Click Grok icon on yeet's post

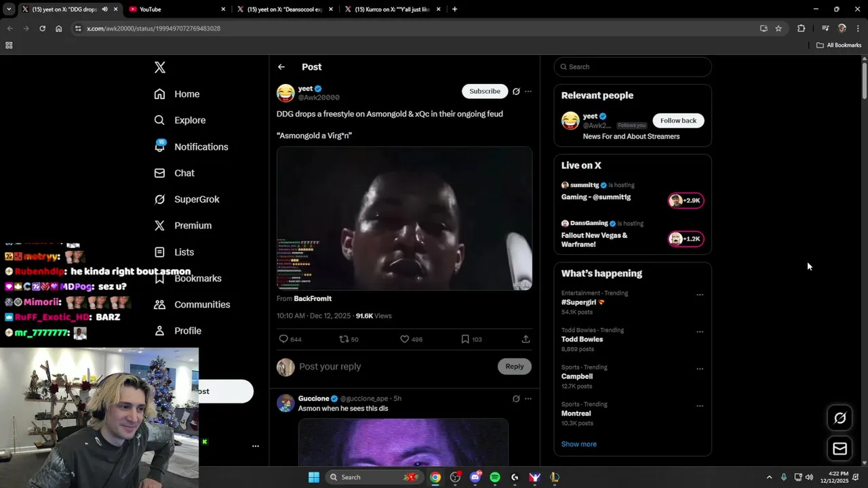[x=516, y=91]
